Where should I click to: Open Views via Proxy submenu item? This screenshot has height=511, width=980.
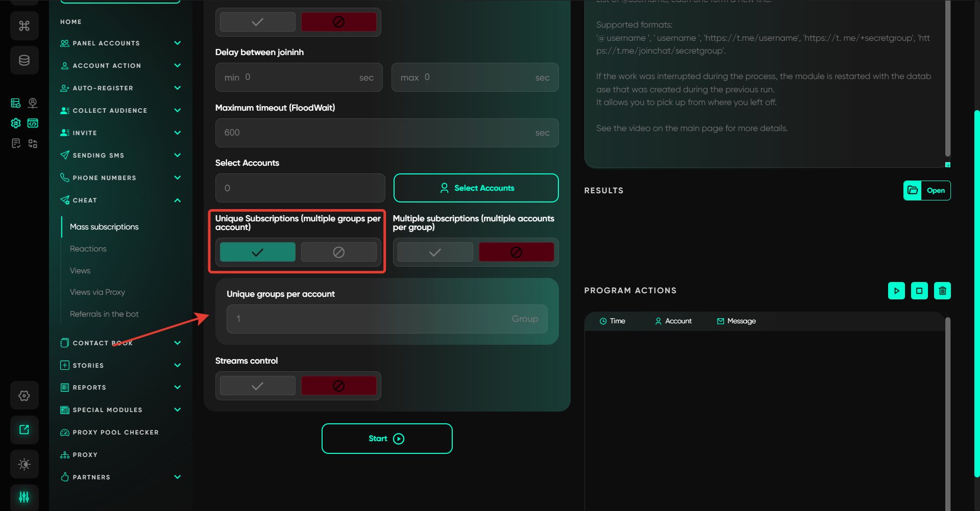pos(97,292)
